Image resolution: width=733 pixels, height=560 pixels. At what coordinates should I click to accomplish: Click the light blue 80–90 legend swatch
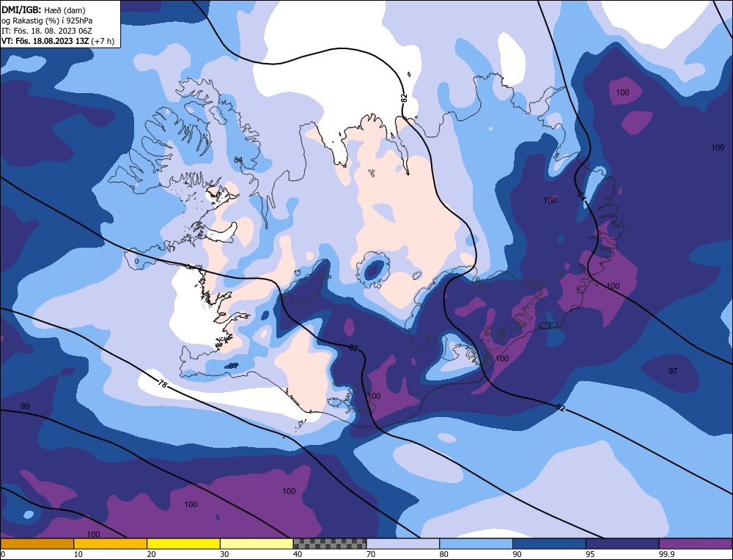(x=476, y=543)
